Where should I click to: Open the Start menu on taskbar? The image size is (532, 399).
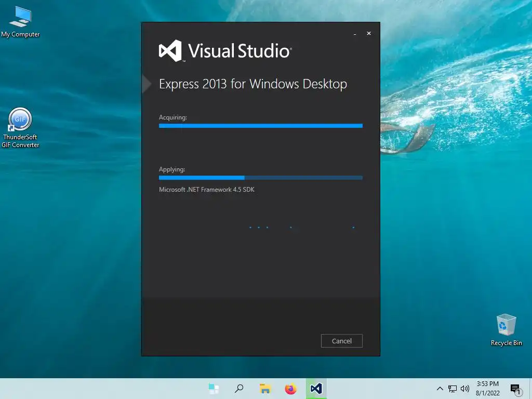[214, 389]
